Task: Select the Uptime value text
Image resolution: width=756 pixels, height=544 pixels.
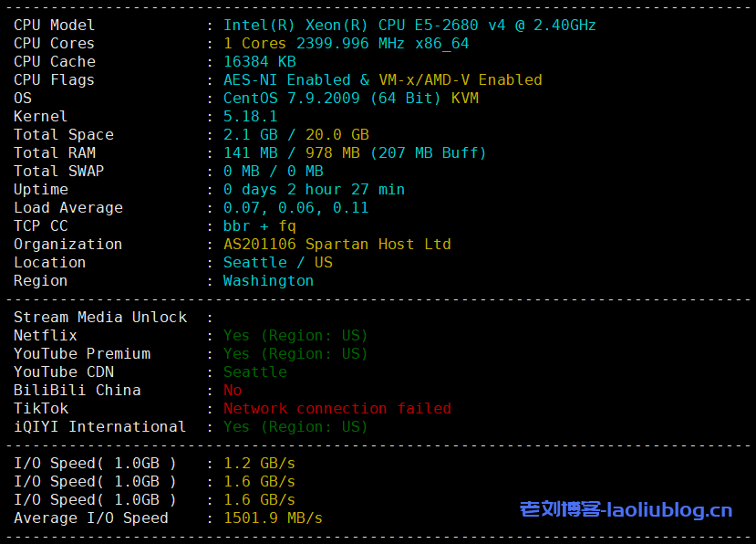Action: [314, 189]
